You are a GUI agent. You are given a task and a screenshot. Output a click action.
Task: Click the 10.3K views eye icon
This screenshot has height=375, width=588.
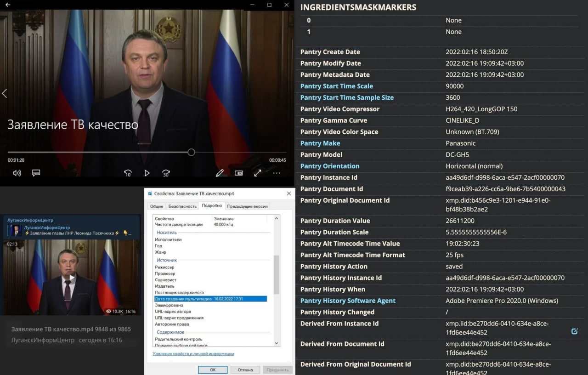coord(108,311)
